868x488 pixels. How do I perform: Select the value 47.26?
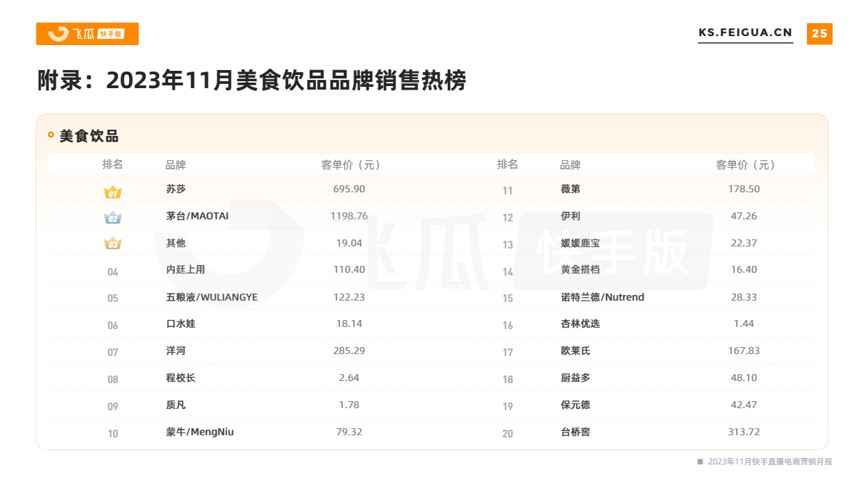coord(744,216)
